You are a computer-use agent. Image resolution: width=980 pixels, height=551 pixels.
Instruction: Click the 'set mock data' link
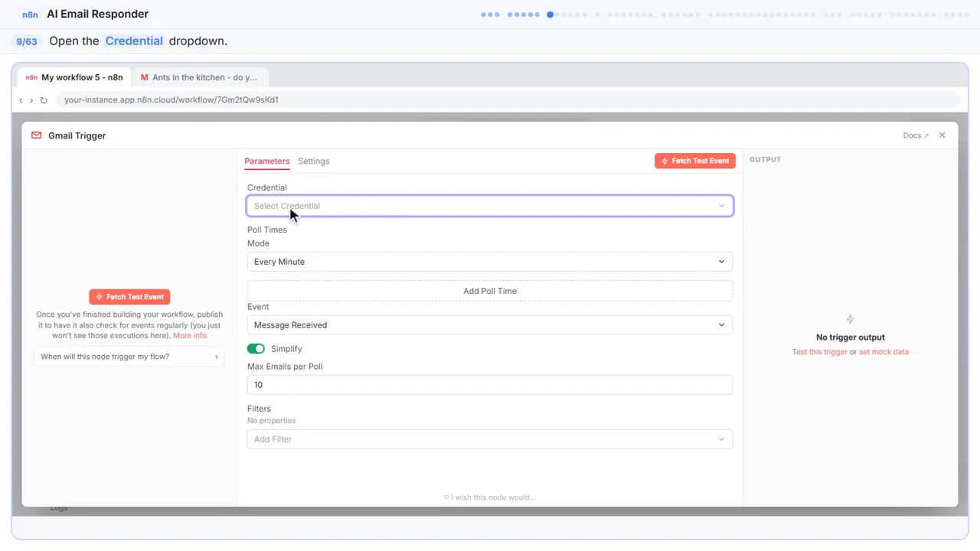coord(884,352)
